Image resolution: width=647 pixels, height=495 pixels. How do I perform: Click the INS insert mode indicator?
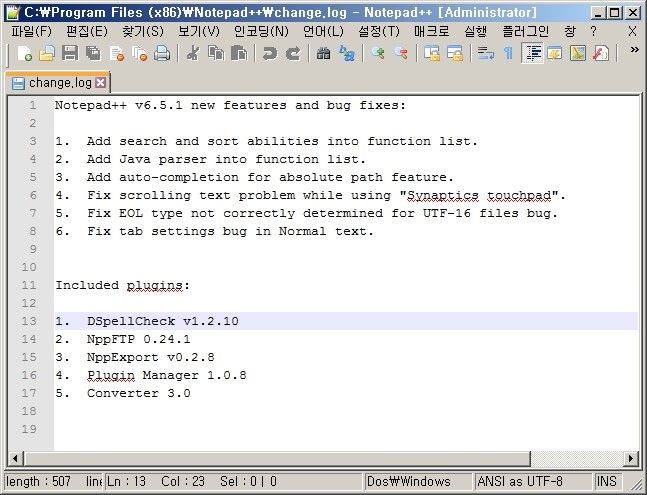click(x=607, y=481)
